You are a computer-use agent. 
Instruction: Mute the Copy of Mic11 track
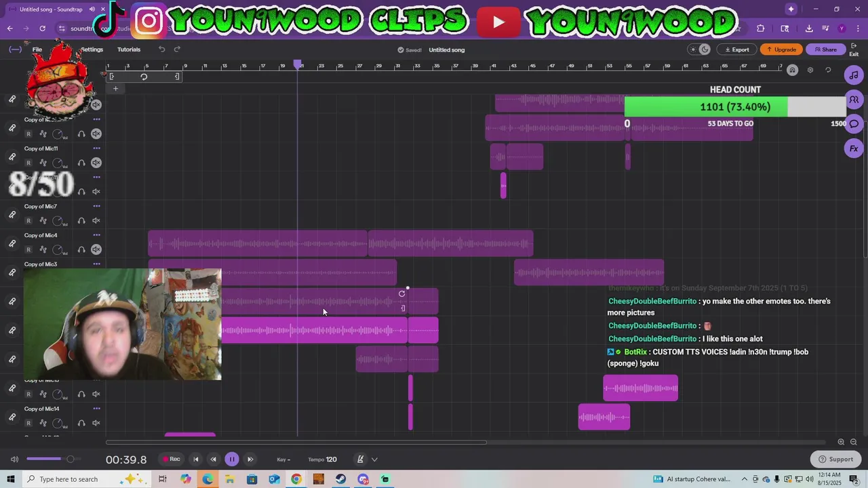pos(96,163)
